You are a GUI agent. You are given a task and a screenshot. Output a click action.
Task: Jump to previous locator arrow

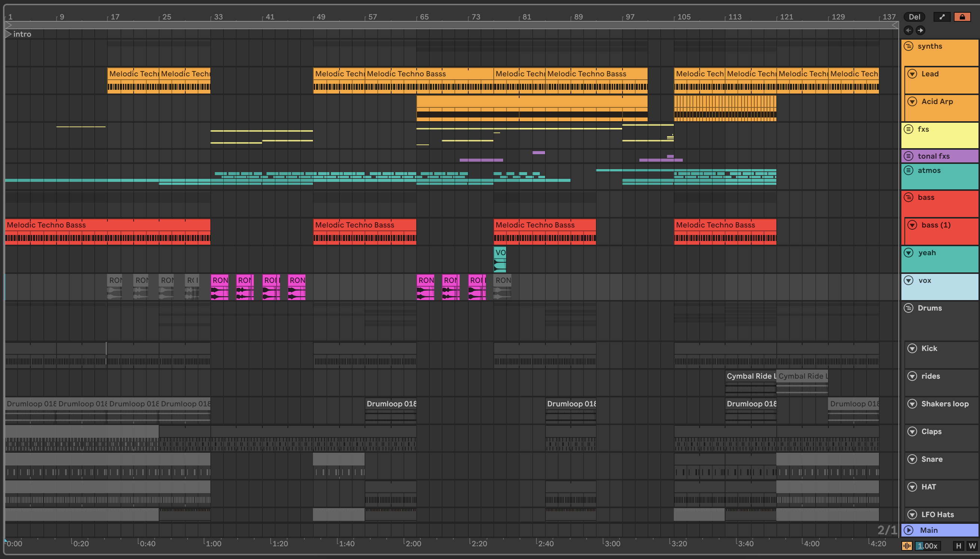click(x=909, y=30)
